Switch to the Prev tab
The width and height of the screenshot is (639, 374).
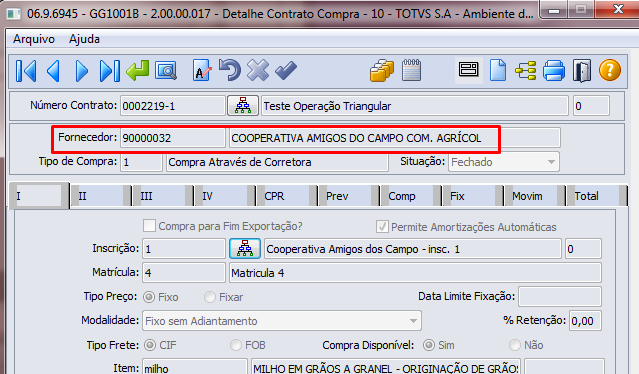click(349, 196)
